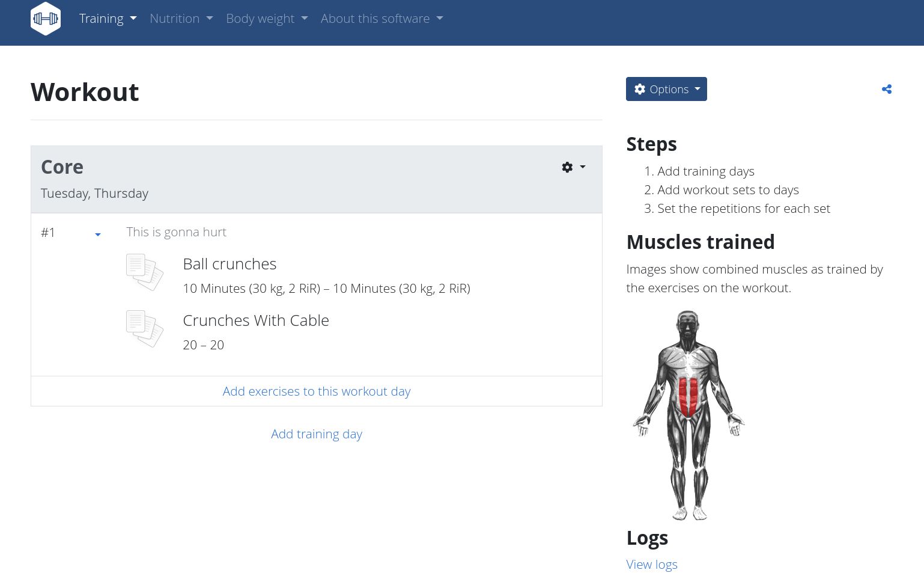The width and height of the screenshot is (924, 573).
Task: Click the Ball crunches exercise image
Action: (x=145, y=272)
